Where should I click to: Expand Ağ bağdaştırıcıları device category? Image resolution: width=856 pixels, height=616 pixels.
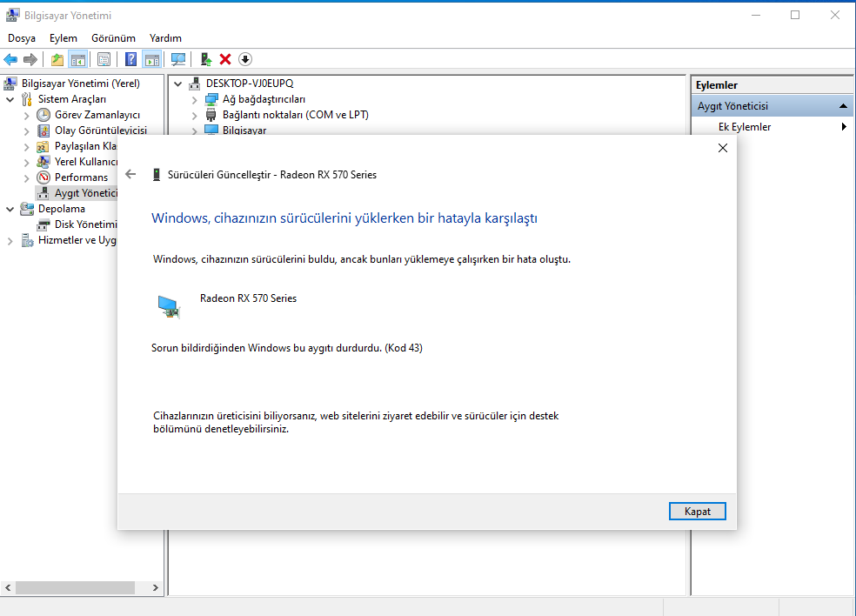(194, 100)
